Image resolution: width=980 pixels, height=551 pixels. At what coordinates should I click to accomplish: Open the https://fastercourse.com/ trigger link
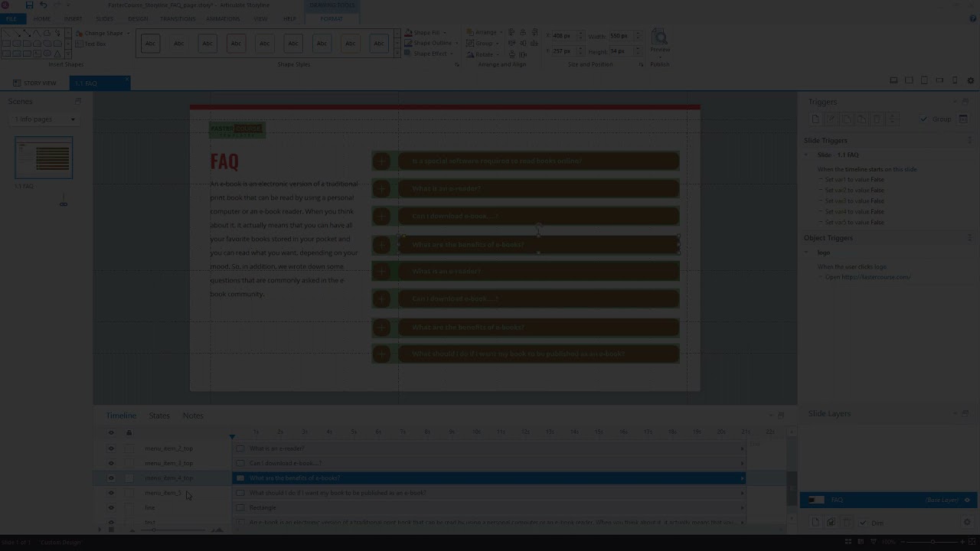(x=876, y=277)
